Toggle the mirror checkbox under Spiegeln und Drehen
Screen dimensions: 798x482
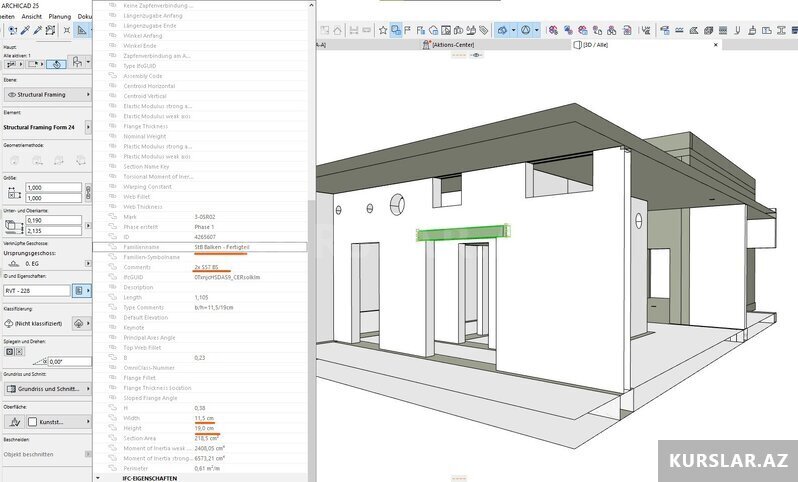[x=9, y=351]
